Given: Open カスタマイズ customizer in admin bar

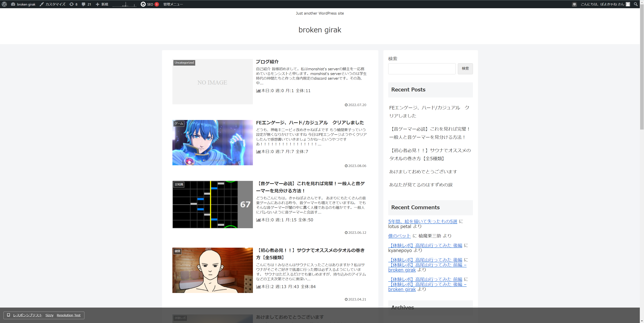Looking at the screenshot, I should pyautogui.click(x=52, y=4).
